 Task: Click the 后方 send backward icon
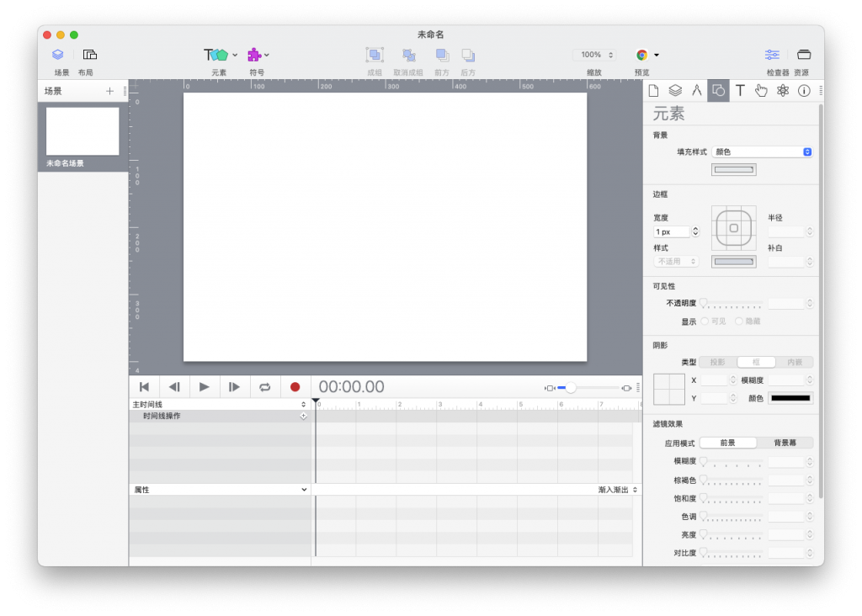pos(468,55)
